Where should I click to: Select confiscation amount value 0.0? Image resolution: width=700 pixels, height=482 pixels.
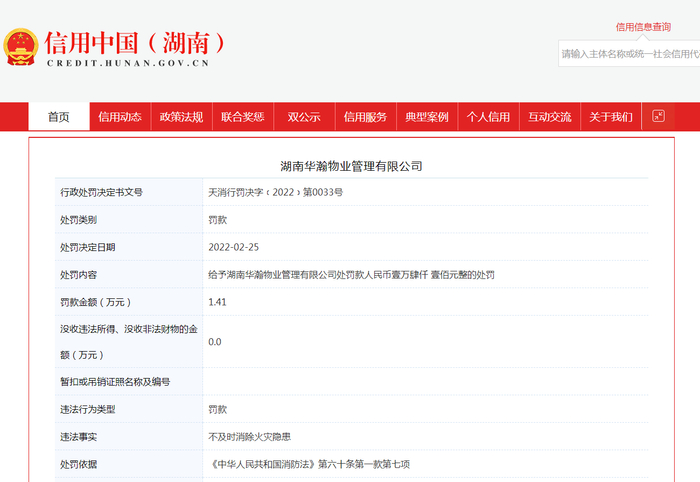215,342
